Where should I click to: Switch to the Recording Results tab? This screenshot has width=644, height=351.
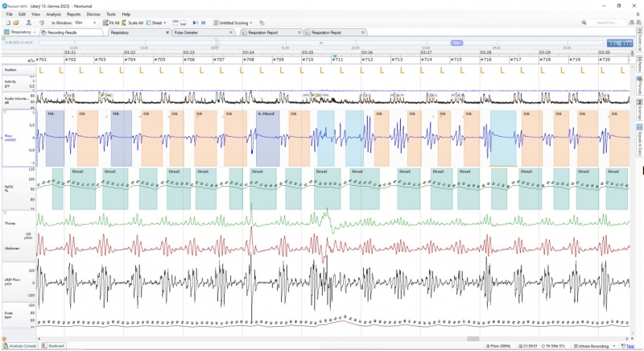pos(72,32)
